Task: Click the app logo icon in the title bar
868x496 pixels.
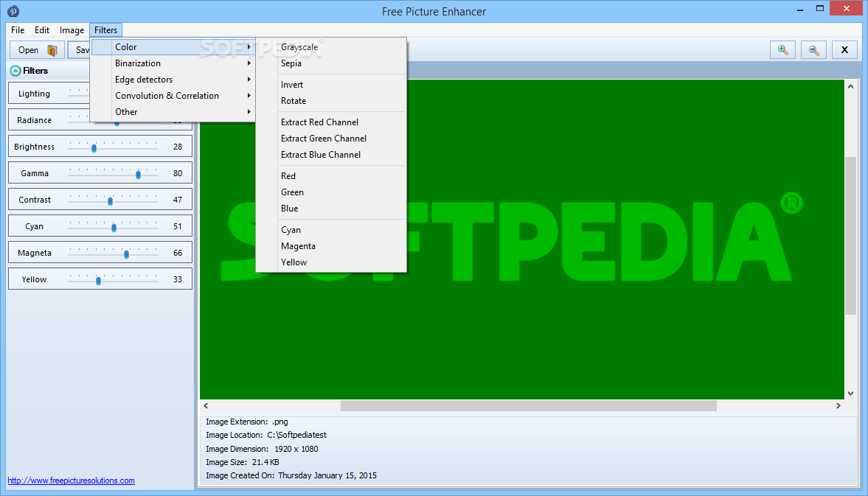Action: click(x=13, y=11)
